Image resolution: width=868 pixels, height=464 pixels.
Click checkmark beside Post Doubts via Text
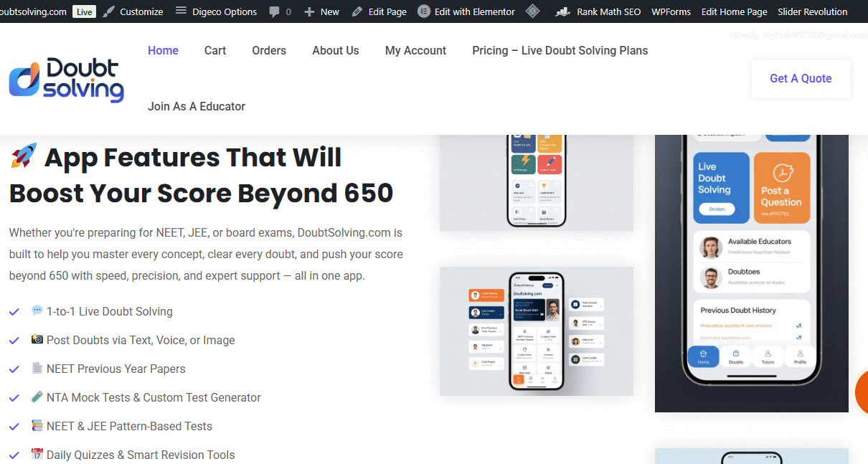(x=14, y=341)
